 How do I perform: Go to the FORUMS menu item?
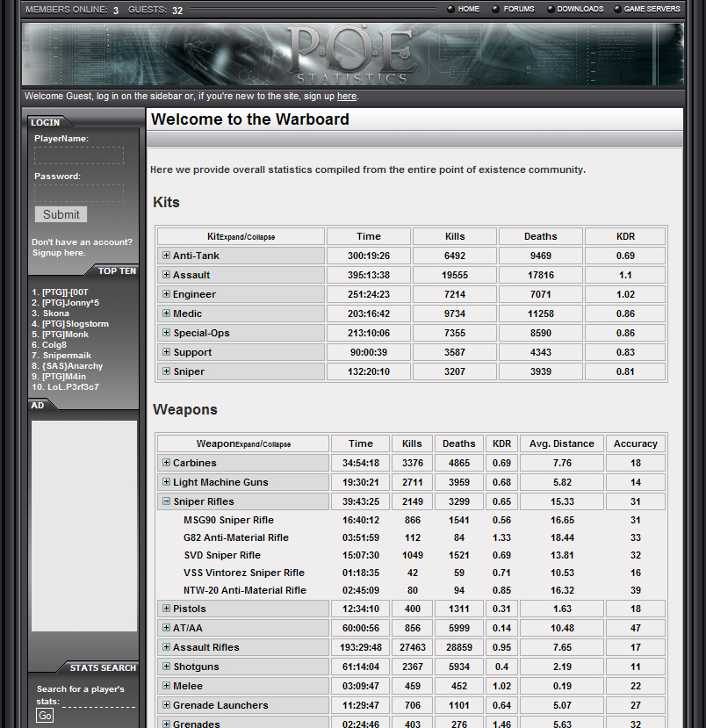click(518, 9)
